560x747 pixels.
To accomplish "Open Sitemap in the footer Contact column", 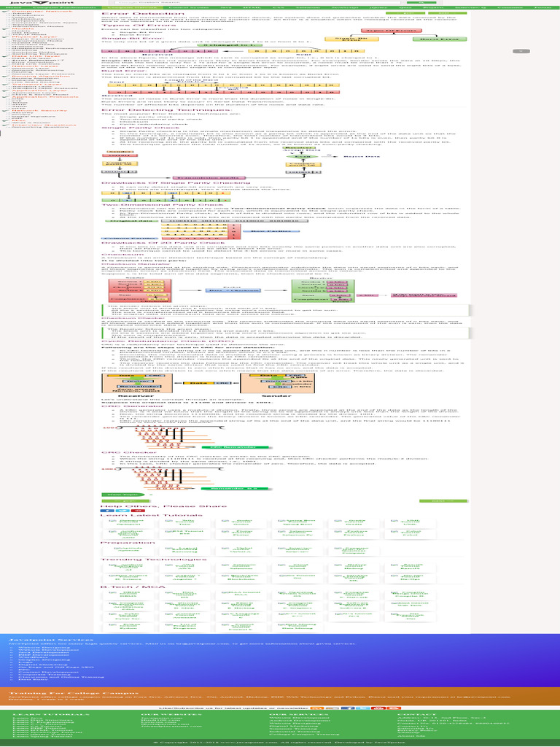I will (408, 732).
